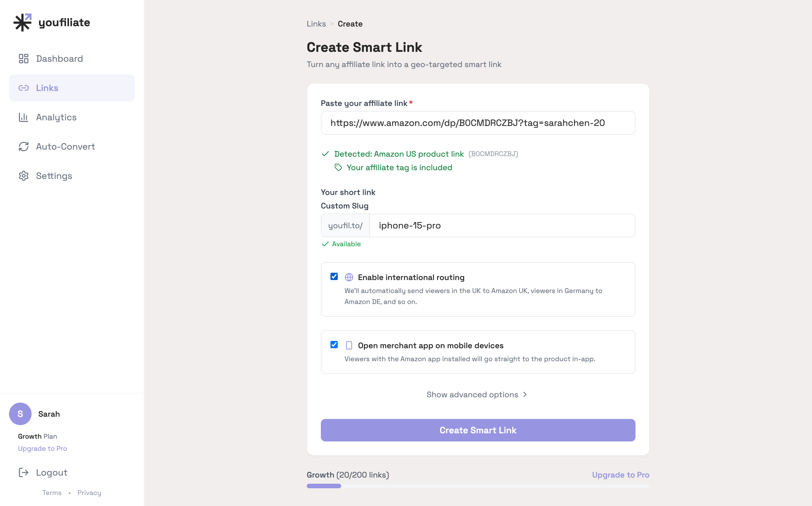The image size is (812, 506).
Task: Open the Analytics menu item
Action: click(x=72, y=117)
